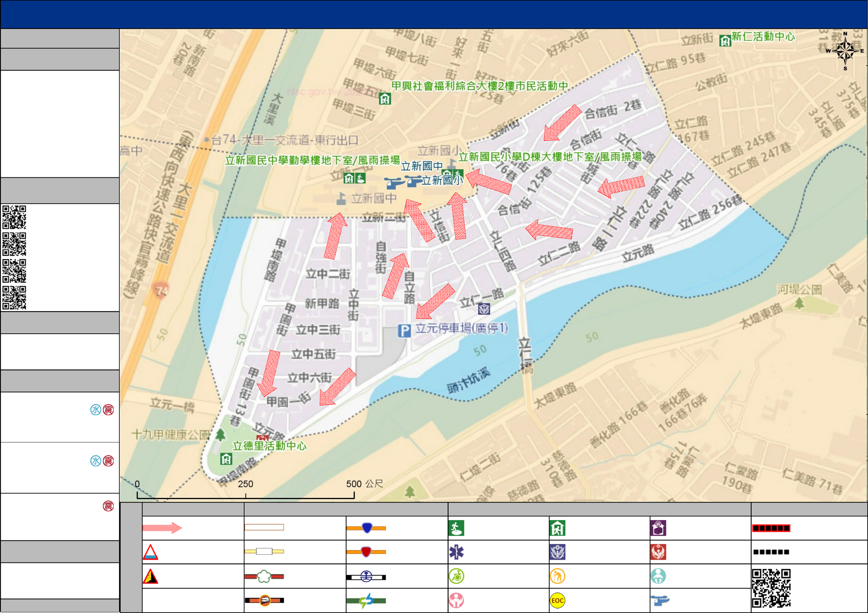Click the hollow rectangle road symbol in legend
This screenshot has width=868, height=613.
[x=264, y=527]
